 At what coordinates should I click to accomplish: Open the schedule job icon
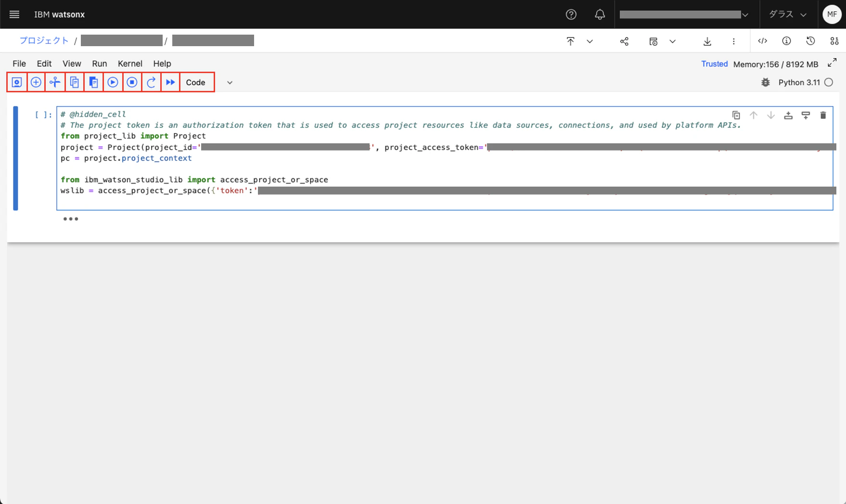653,41
